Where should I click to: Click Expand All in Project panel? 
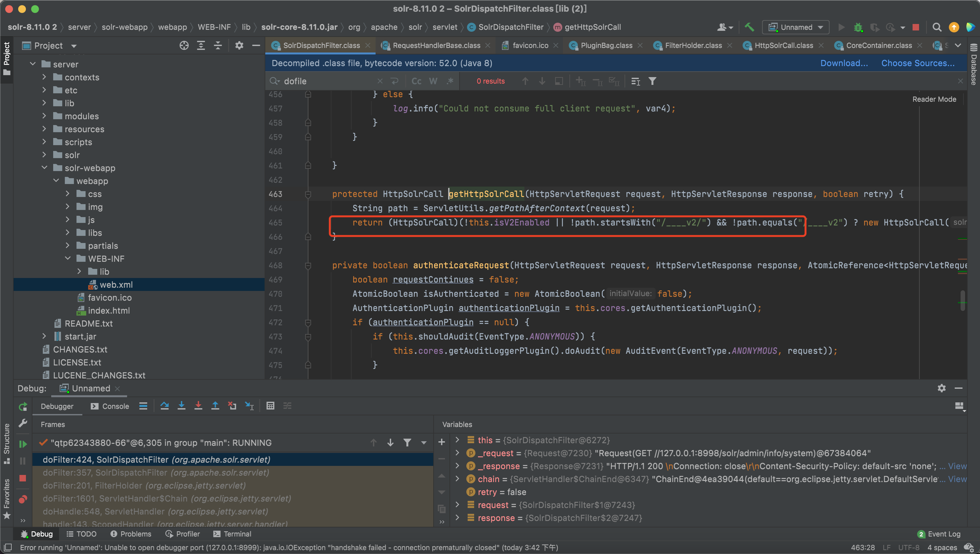pyautogui.click(x=201, y=46)
